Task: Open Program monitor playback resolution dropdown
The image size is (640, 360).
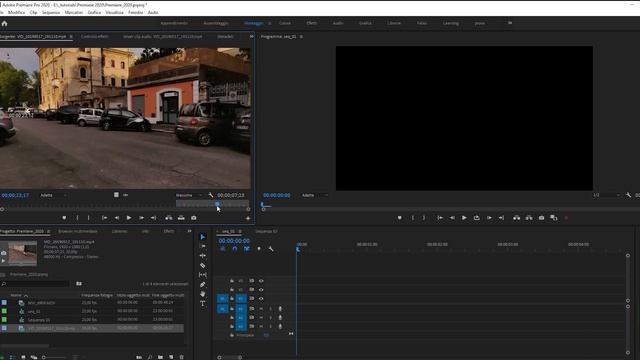Action: pos(606,195)
